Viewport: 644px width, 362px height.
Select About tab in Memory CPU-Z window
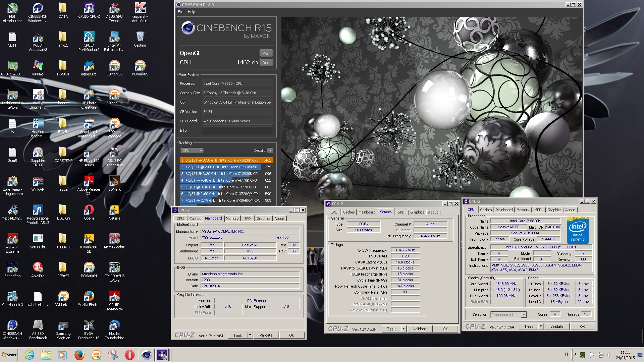[433, 212]
